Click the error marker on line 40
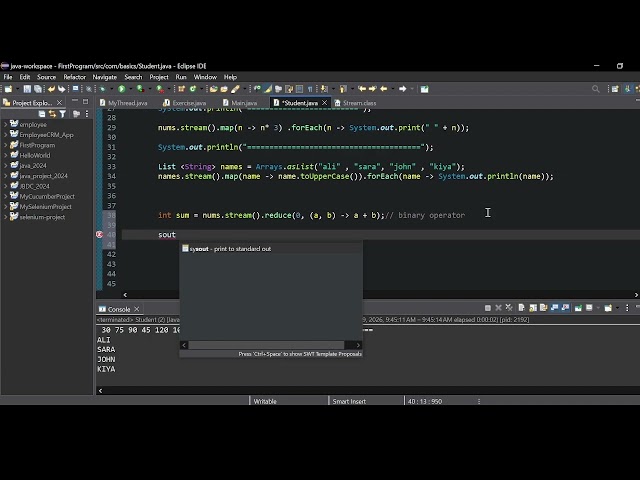Image resolution: width=640 pixels, height=480 pixels. pos(99,234)
